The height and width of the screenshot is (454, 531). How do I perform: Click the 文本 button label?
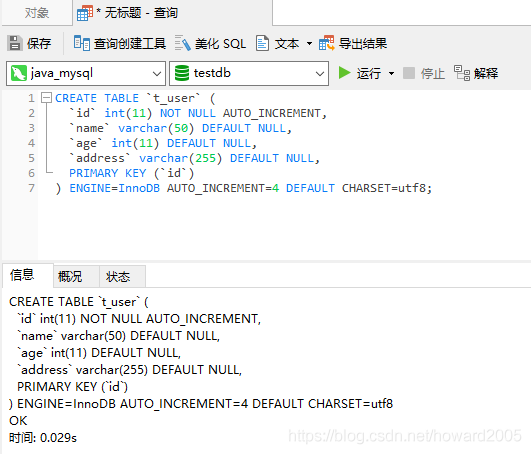coord(287,43)
